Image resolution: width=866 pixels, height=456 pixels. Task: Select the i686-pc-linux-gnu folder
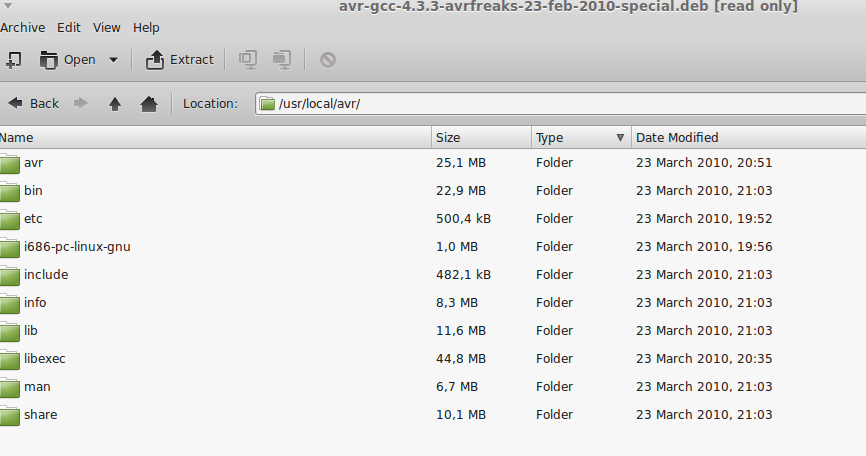point(433,247)
